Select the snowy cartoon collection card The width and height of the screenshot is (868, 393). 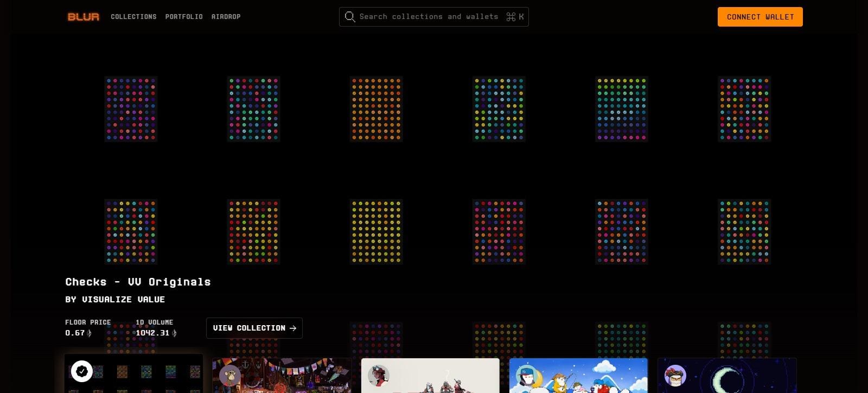(578, 375)
